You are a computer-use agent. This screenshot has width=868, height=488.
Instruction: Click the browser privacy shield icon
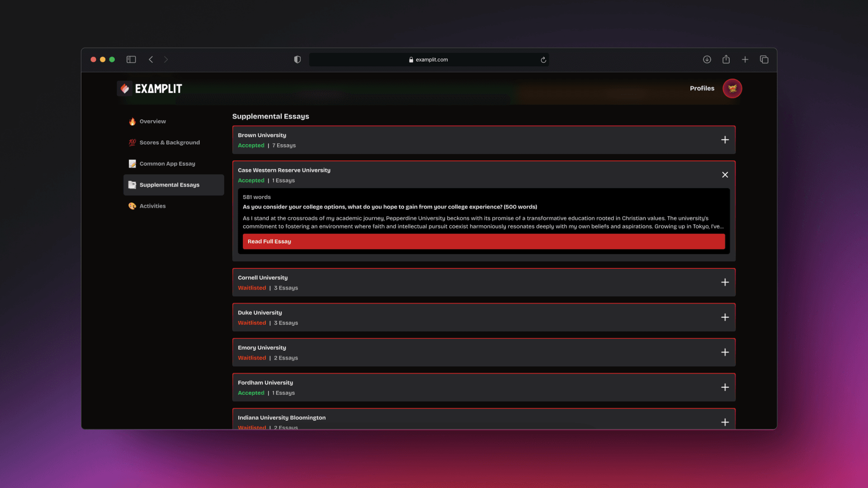coord(297,59)
